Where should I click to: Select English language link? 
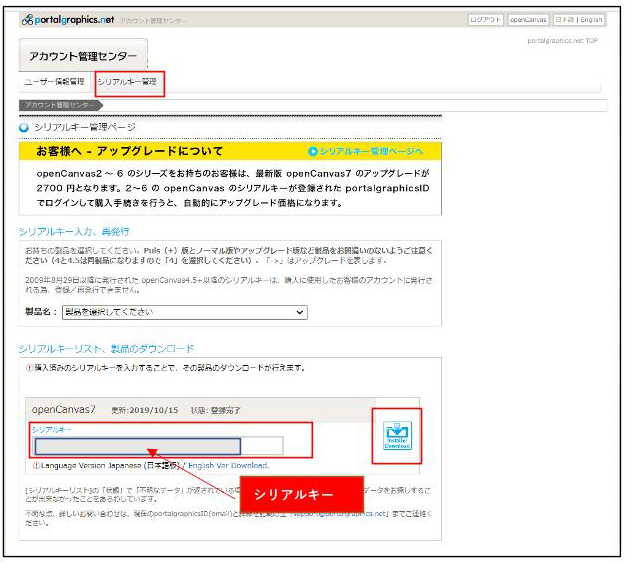pos(592,19)
